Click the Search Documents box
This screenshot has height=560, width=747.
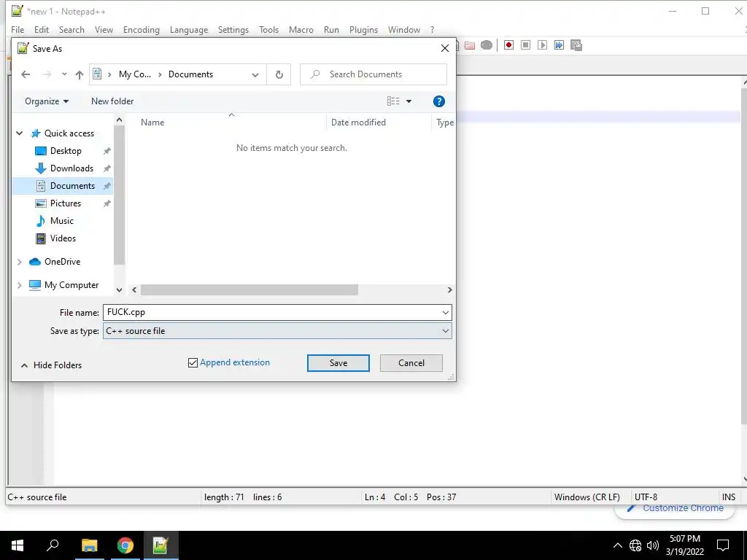[373, 74]
